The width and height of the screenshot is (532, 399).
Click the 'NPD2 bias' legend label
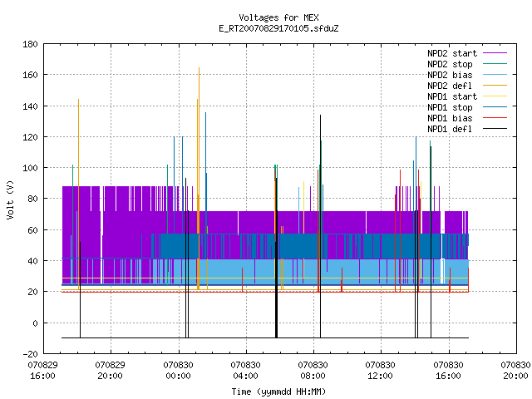450,75
